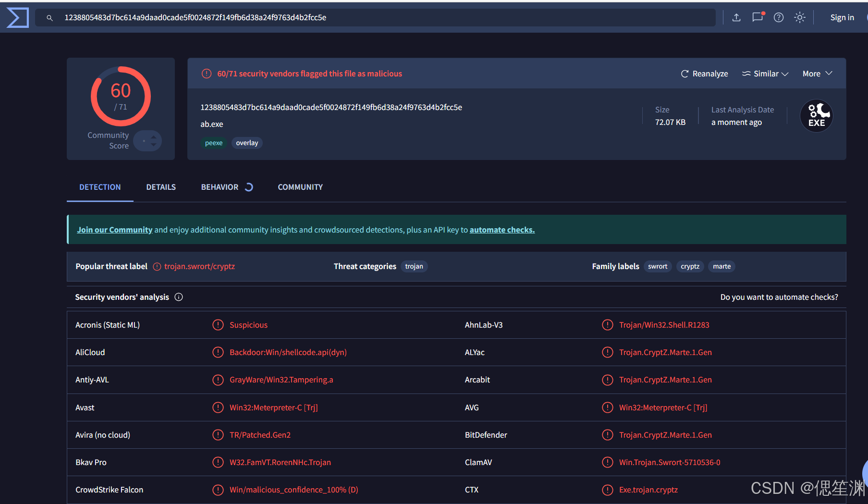Click the Reanalyze button
Image resolution: width=868 pixels, height=504 pixels.
704,74
